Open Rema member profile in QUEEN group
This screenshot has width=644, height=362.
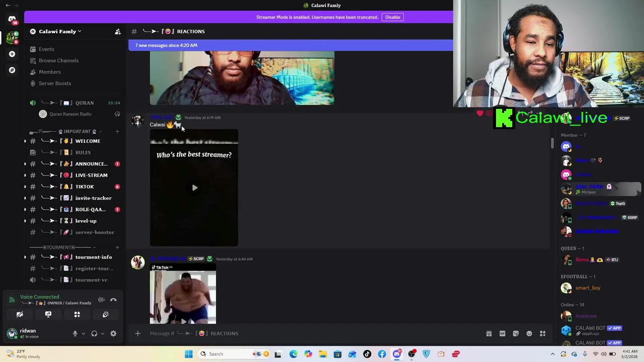[x=600, y=260]
